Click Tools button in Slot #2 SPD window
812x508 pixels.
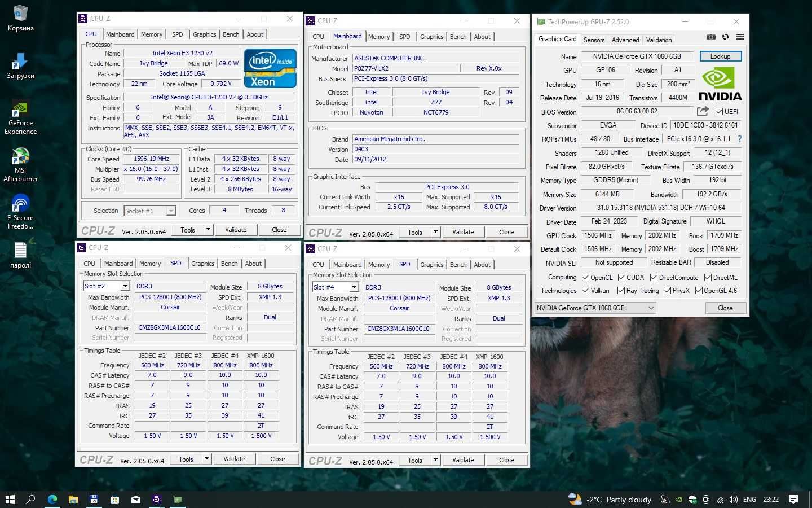pos(186,459)
